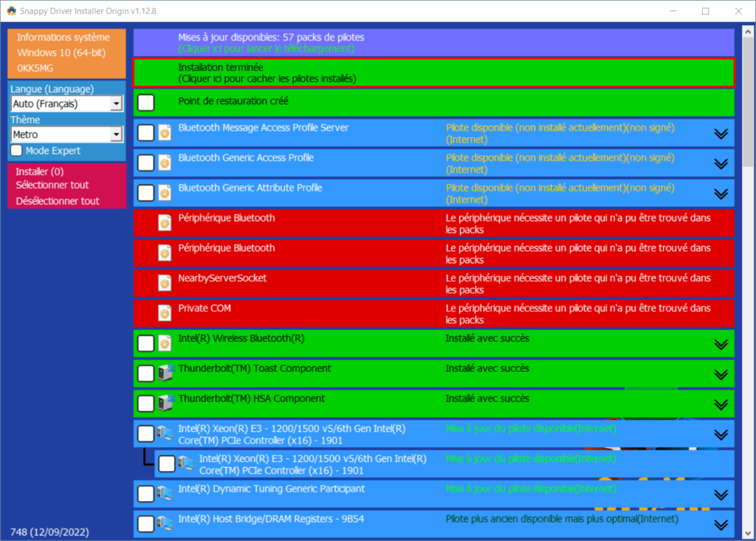This screenshot has height=541, width=756.
Task: Enable the Mode Expert checkbox
Action: [16, 151]
